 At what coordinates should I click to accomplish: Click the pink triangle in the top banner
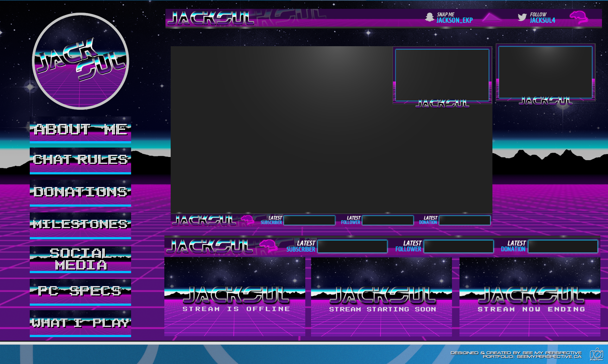coord(491,17)
